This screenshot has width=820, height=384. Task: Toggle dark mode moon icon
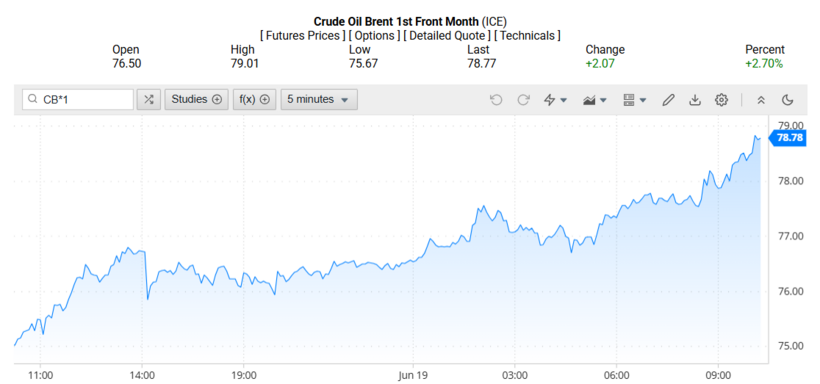pyautogui.click(x=788, y=99)
